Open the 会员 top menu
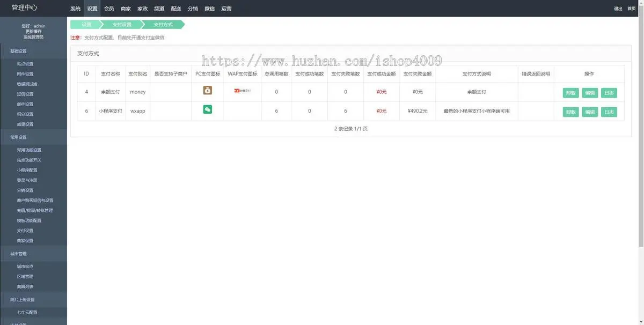This screenshot has height=325, width=644. [x=109, y=9]
